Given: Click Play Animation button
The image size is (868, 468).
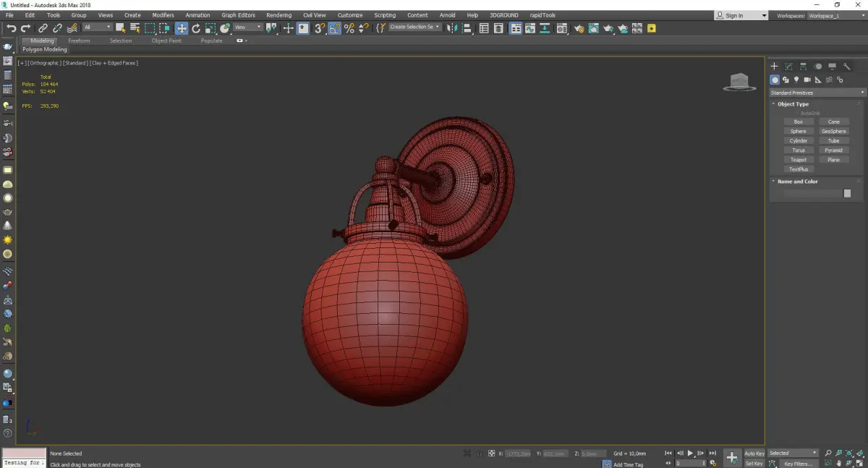Looking at the screenshot, I should tap(690, 453).
